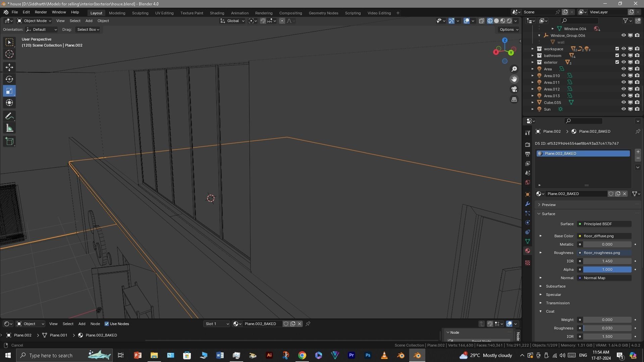The width and height of the screenshot is (644, 362).
Task: Hide Cube.035 in the outliner
Action: coord(624,102)
